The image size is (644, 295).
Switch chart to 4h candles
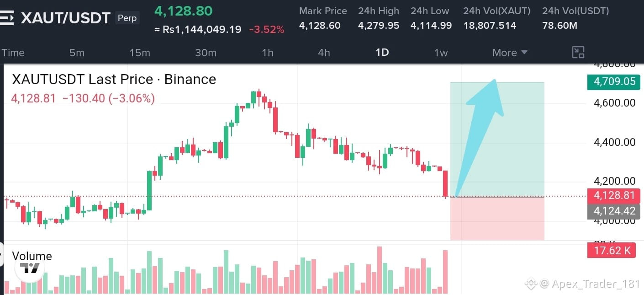324,53
